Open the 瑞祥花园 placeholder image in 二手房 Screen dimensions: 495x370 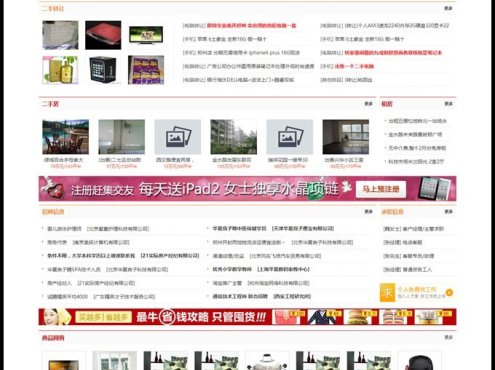pos(289,137)
